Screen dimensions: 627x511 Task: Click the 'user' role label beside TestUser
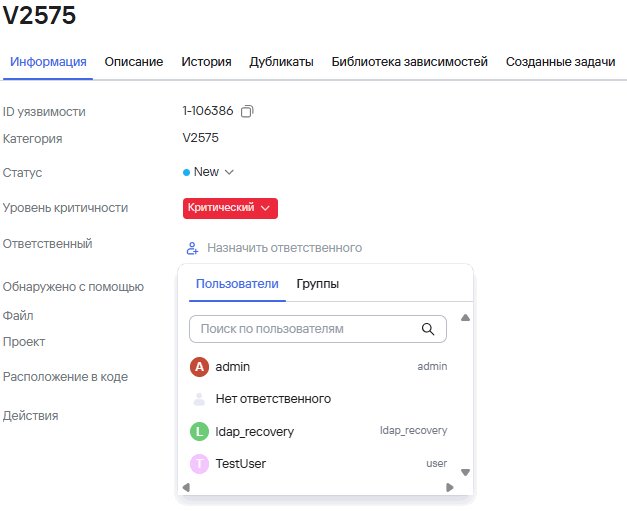point(436,463)
